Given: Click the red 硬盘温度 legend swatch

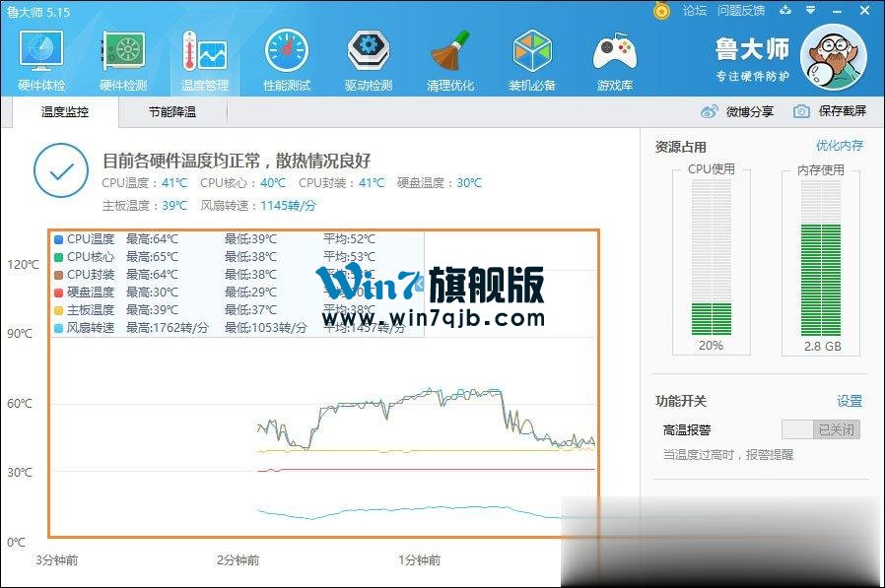Looking at the screenshot, I should click(x=58, y=293).
